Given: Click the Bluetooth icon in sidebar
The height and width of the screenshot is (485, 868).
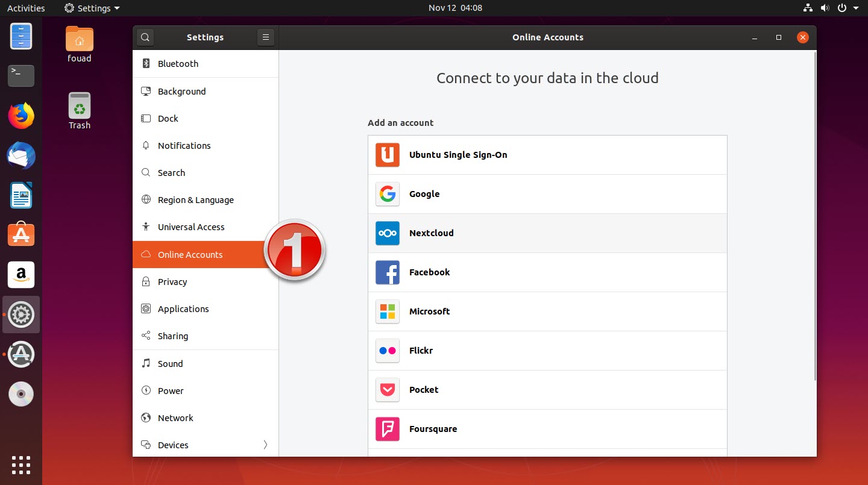Looking at the screenshot, I should click(x=145, y=64).
